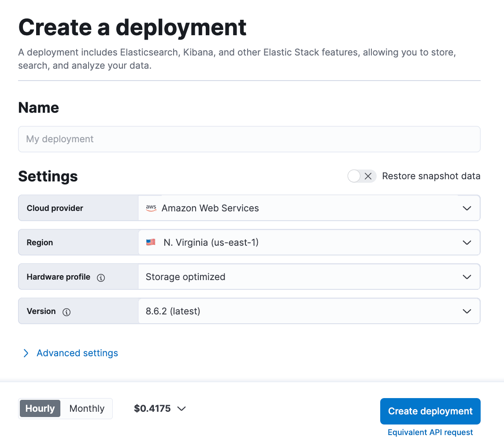Click the chevron next to the $0.4175 price
Image resolution: width=504 pixels, height=443 pixels.
click(x=181, y=409)
